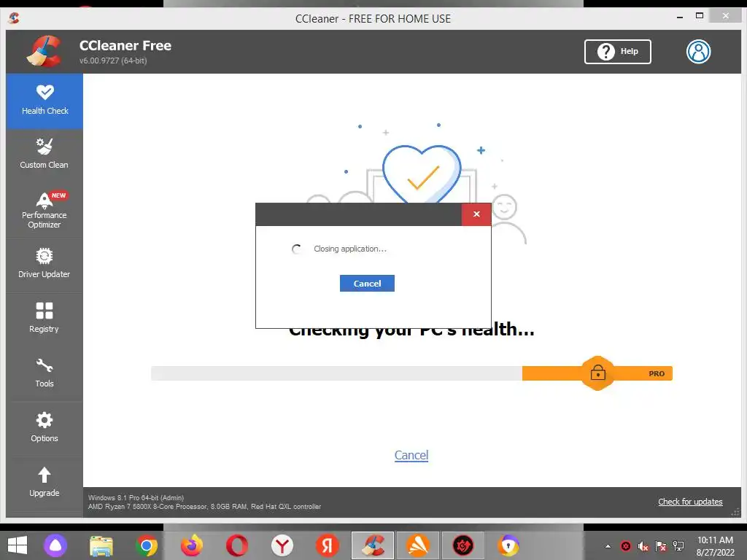
Task: Open the dark red circular taskbar icon
Action: tap(463, 545)
